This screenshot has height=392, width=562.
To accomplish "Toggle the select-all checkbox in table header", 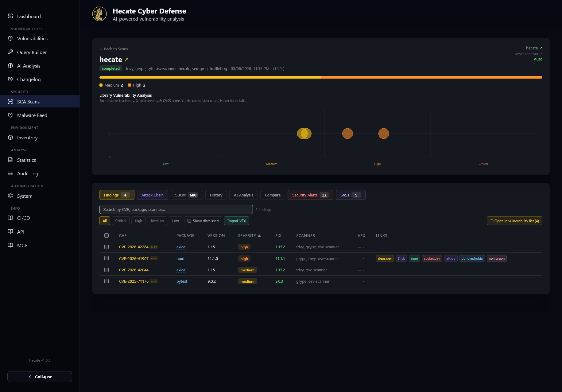I will click(107, 235).
